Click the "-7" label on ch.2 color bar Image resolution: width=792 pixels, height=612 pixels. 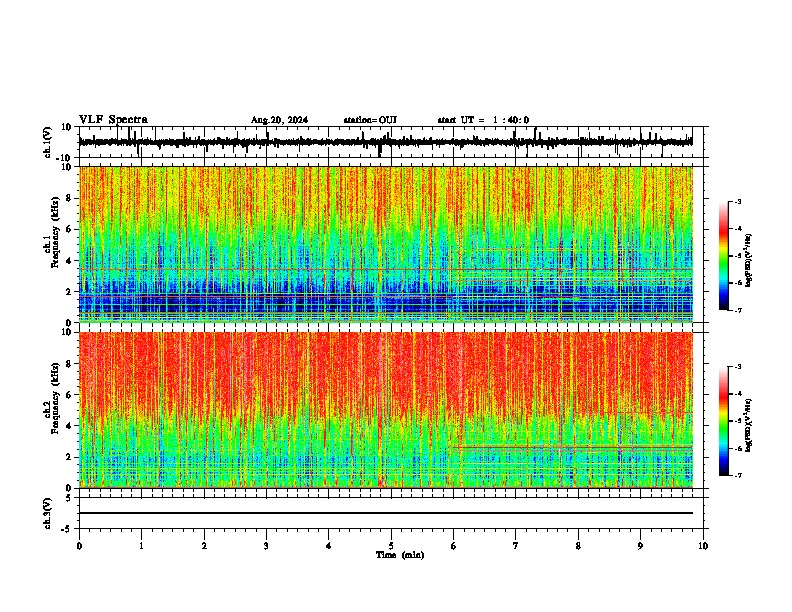(737, 475)
